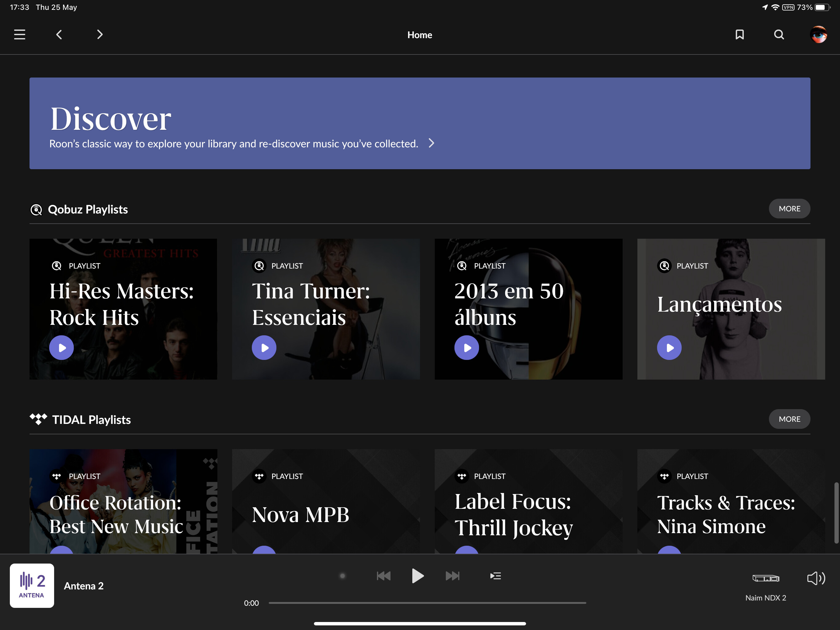Open search with magnifier icon
This screenshot has width=840, height=630.
(779, 34)
